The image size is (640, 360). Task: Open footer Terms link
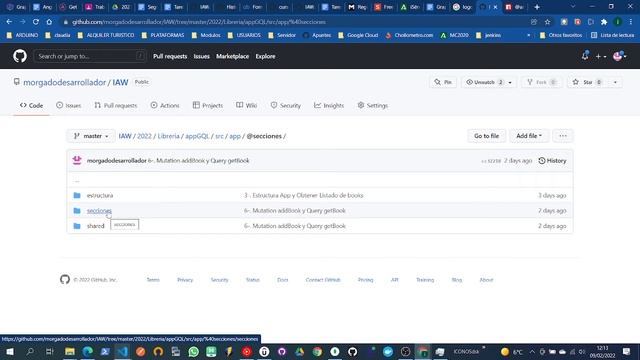tap(153, 280)
